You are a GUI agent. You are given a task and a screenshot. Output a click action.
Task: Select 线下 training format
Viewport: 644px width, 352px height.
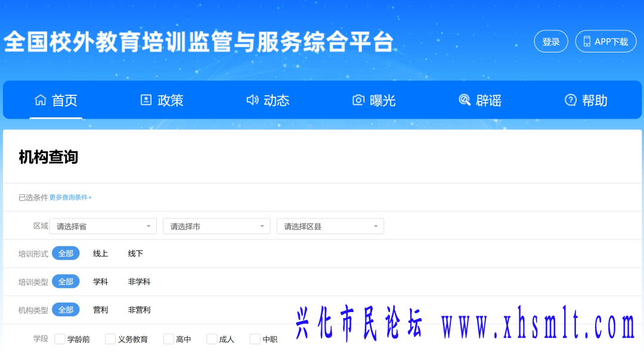click(135, 254)
